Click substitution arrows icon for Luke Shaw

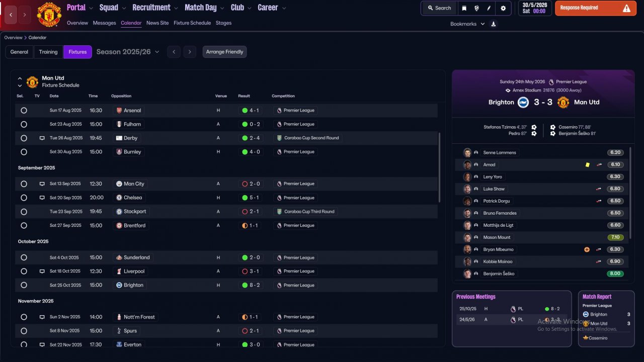[599, 189]
